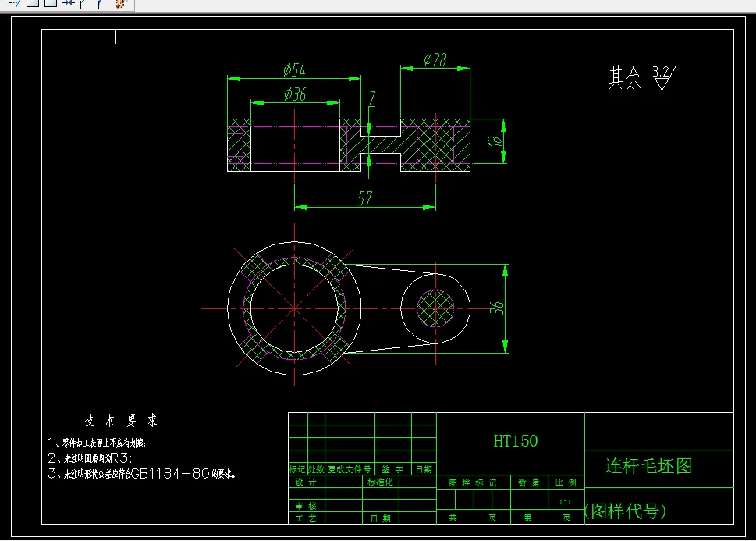
Task: Select the 连杆毛坯图 drawing title
Action: pos(648,466)
